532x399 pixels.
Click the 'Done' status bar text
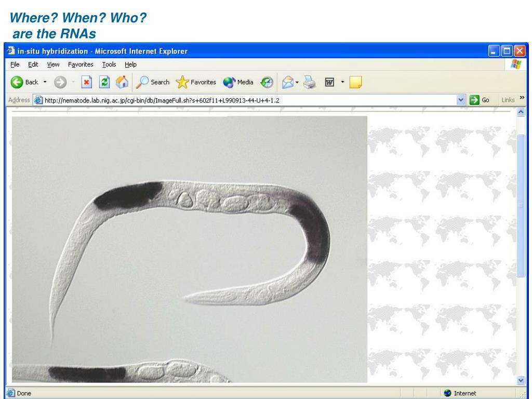(x=24, y=393)
